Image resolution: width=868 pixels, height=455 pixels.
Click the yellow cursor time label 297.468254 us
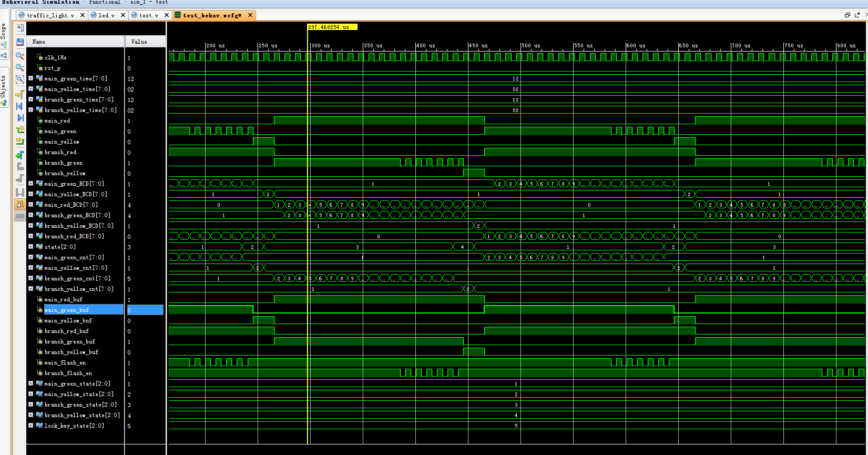click(x=332, y=27)
